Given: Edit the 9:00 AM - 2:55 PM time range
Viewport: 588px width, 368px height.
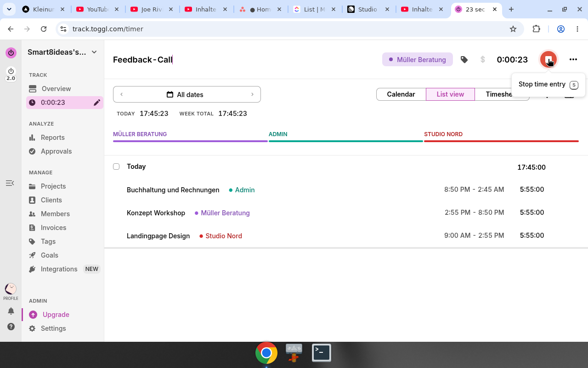Looking at the screenshot, I should click(474, 236).
